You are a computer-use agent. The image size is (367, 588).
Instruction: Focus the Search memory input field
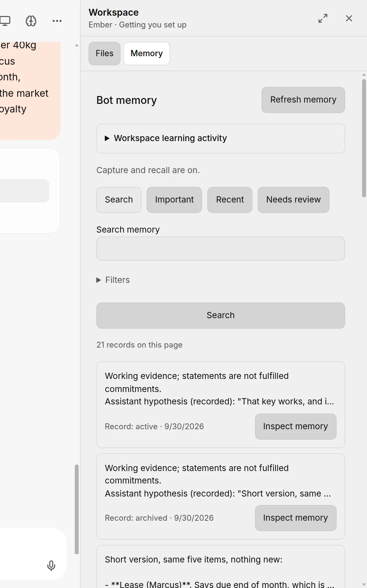click(x=221, y=249)
